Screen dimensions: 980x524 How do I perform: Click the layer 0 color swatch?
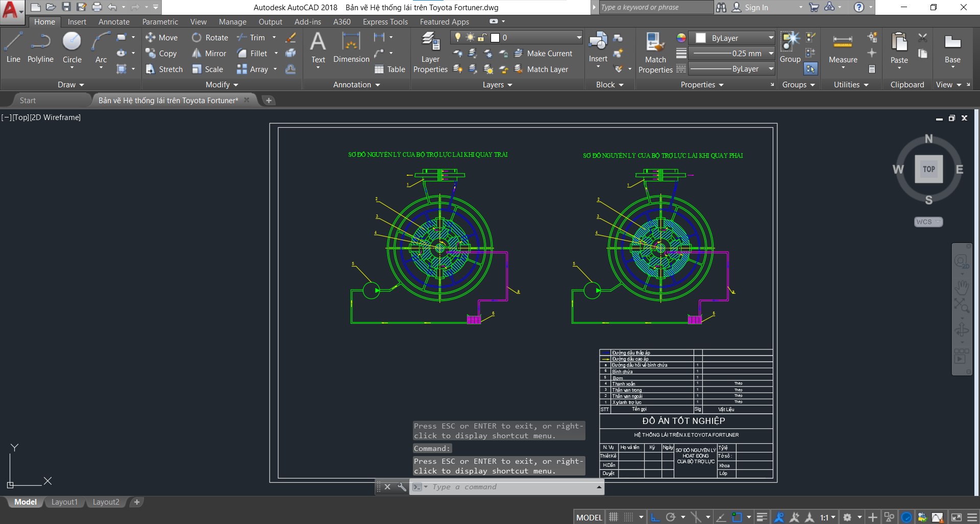click(495, 37)
